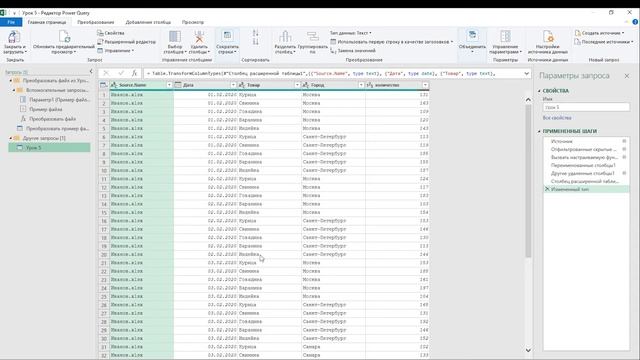The height and width of the screenshot is (360, 640).
Task: Click Close & Load (Закрыть и загрузить) icon
Action: [14, 37]
